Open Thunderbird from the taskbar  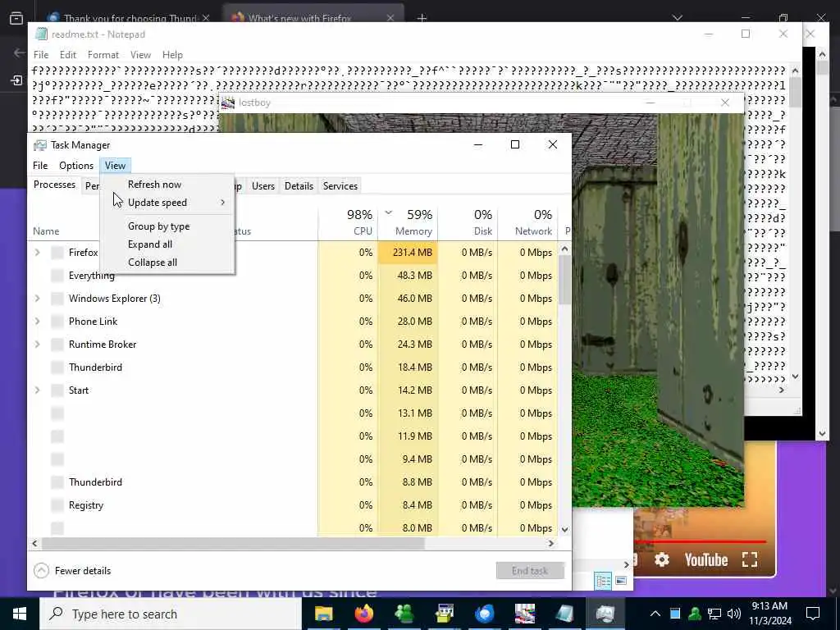coord(484,614)
